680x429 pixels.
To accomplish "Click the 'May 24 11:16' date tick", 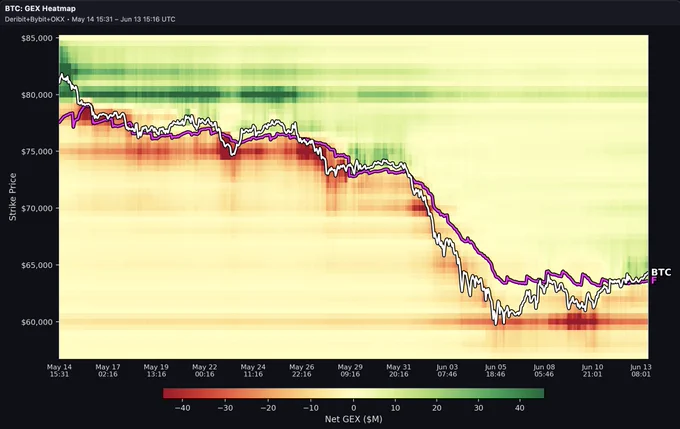I will (x=253, y=370).
